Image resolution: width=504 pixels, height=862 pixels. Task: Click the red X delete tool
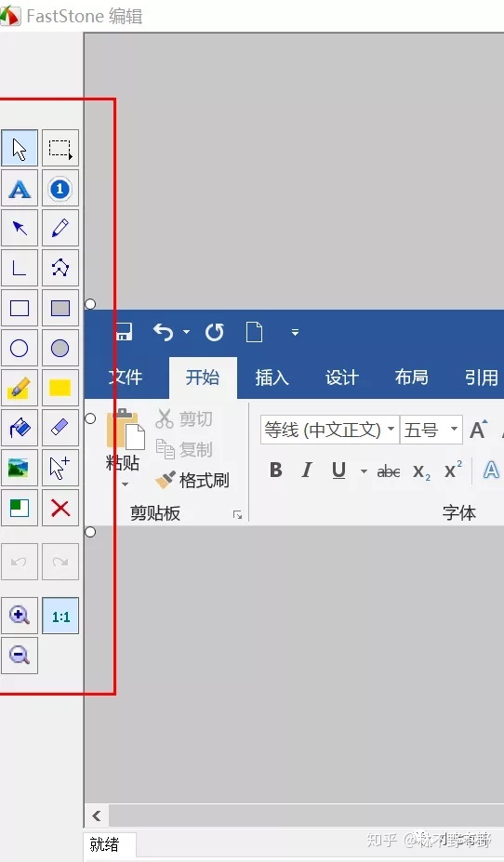click(60, 508)
